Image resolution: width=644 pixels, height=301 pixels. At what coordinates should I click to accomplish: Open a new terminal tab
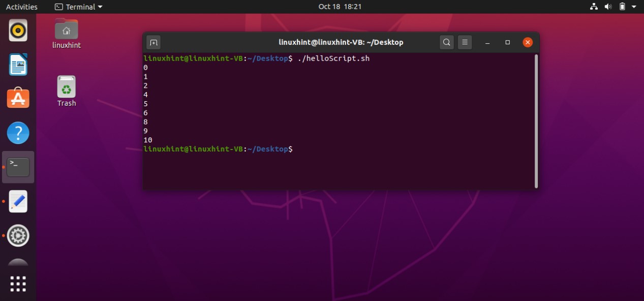[154, 42]
